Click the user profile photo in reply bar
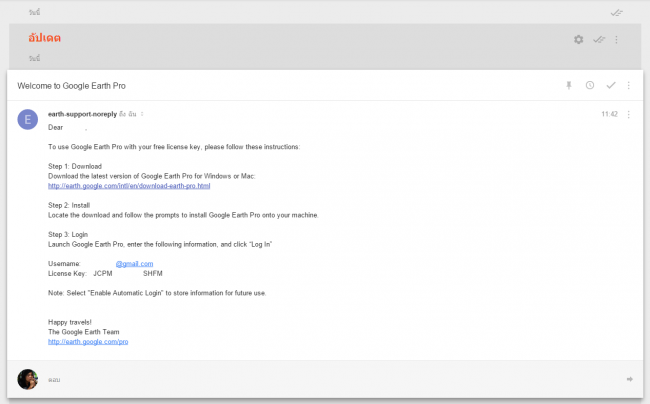The width and height of the screenshot is (650, 404). click(x=28, y=379)
